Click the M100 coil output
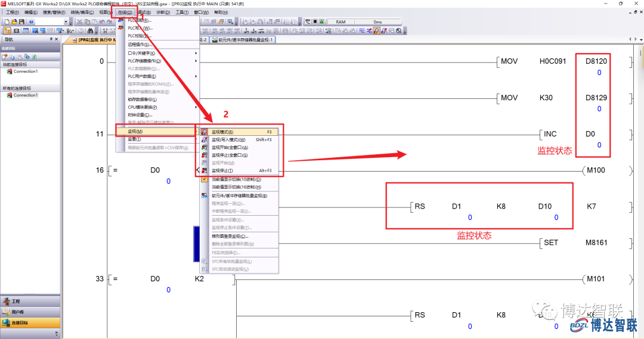Screen dimensions: 644x339 click(596, 170)
